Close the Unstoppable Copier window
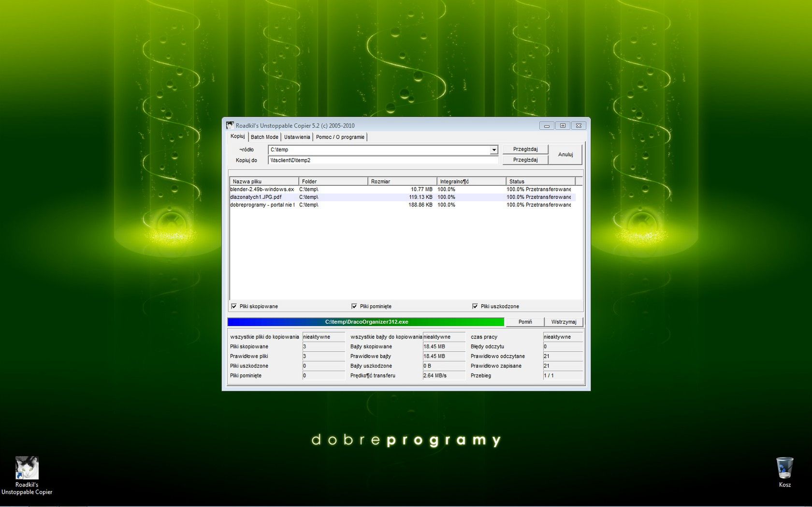 pyautogui.click(x=579, y=125)
